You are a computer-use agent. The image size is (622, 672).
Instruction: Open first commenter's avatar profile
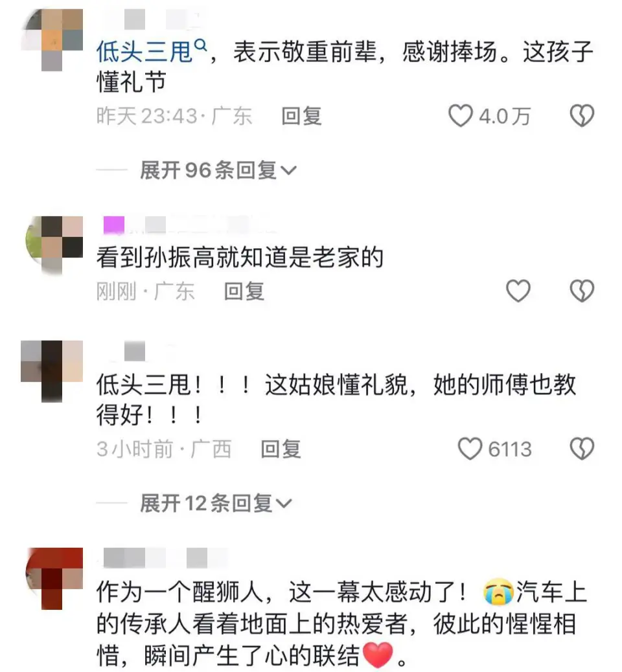coord(51,40)
